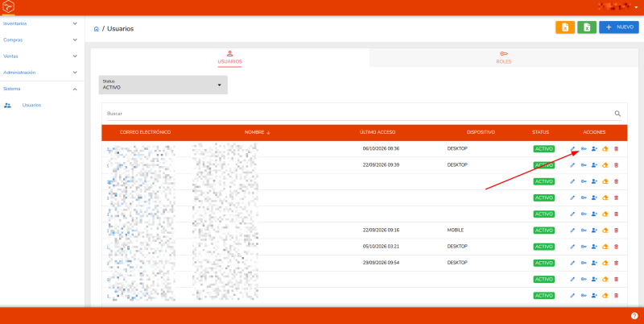Image resolution: width=644 pixels, height=324 pixels.
Task: Click the magnifier search icon
Action: coord(617,114)
